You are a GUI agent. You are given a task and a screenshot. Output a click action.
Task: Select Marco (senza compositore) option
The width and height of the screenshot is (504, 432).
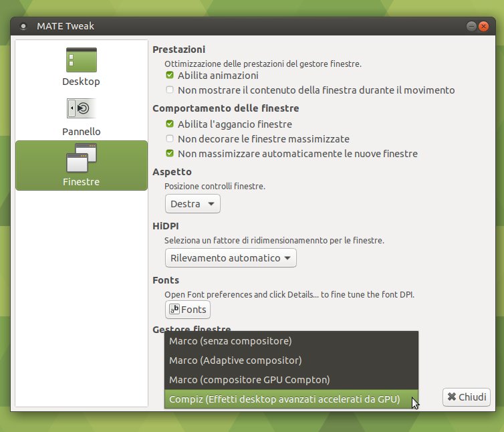291,341
